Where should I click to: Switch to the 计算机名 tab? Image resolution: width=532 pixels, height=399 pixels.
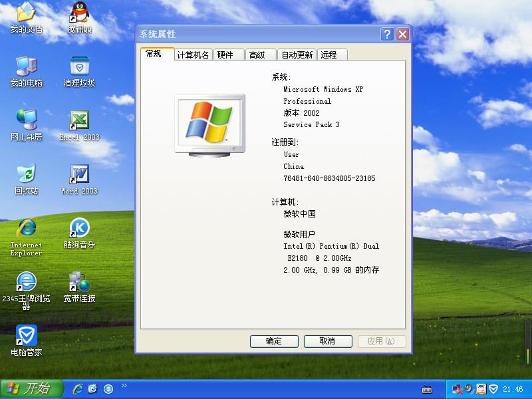[193, 55]
